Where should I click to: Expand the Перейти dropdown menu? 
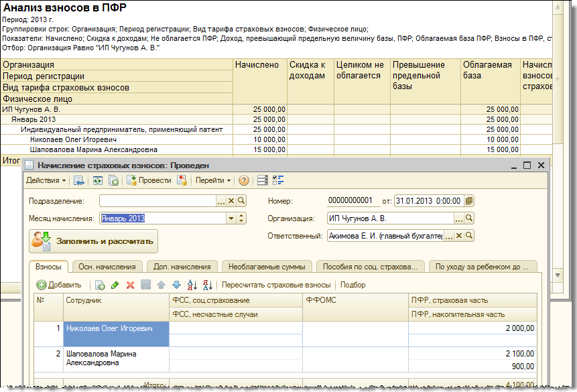point(213,180)
